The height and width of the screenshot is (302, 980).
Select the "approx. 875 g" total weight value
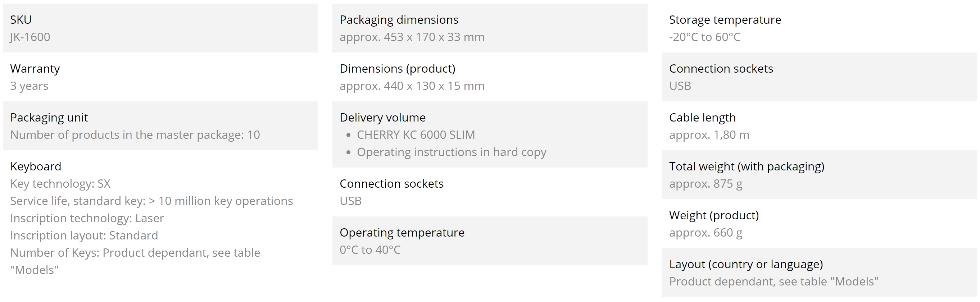(706, 184)
